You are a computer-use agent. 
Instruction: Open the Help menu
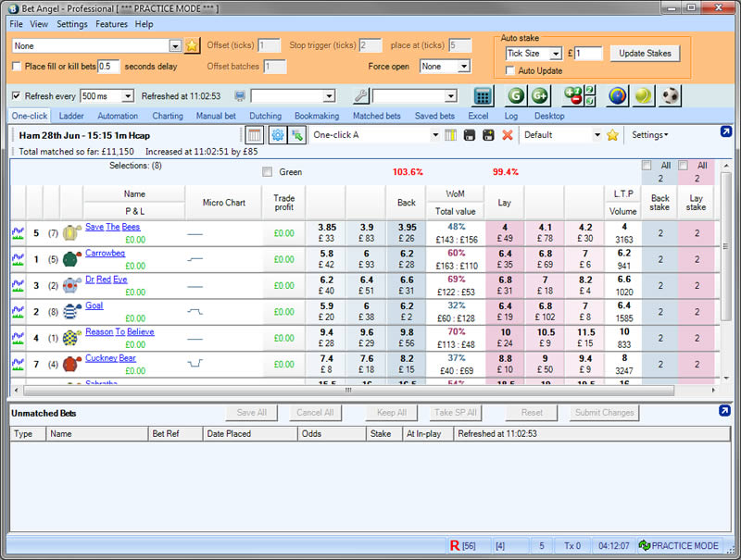pyautogui.click(x=144, y=24)
